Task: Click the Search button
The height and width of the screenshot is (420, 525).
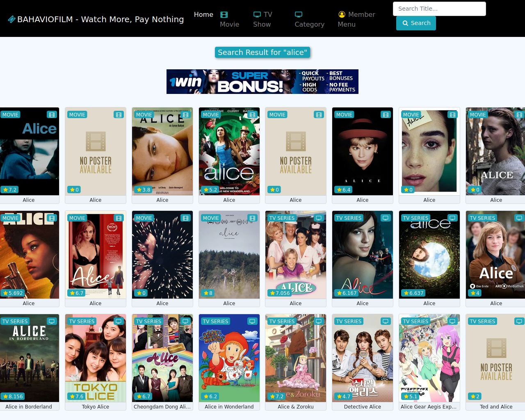Action: pyautogui.click(x=416, y=23)
